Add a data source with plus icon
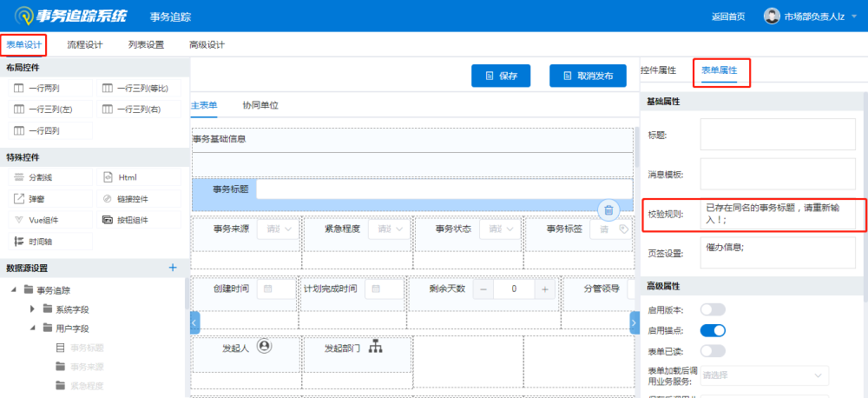The image size is (868, 398). [x=172, y=268]
